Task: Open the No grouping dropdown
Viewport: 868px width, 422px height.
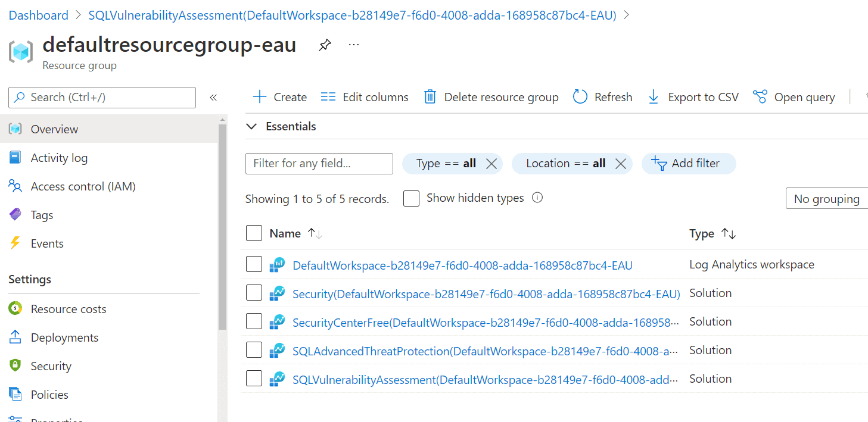Action: pos(827,199)
